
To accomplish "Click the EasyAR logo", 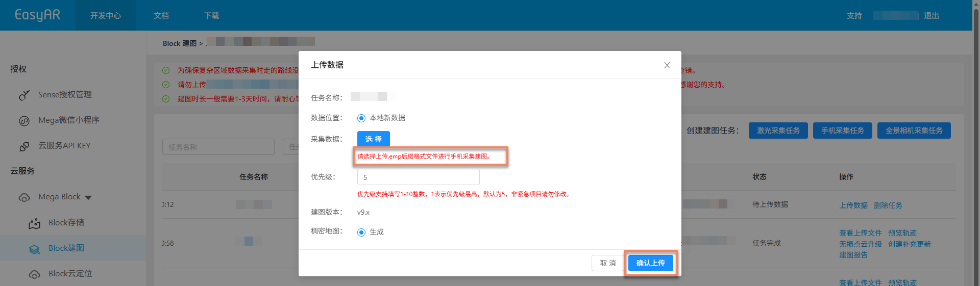I will click(37, 15).
